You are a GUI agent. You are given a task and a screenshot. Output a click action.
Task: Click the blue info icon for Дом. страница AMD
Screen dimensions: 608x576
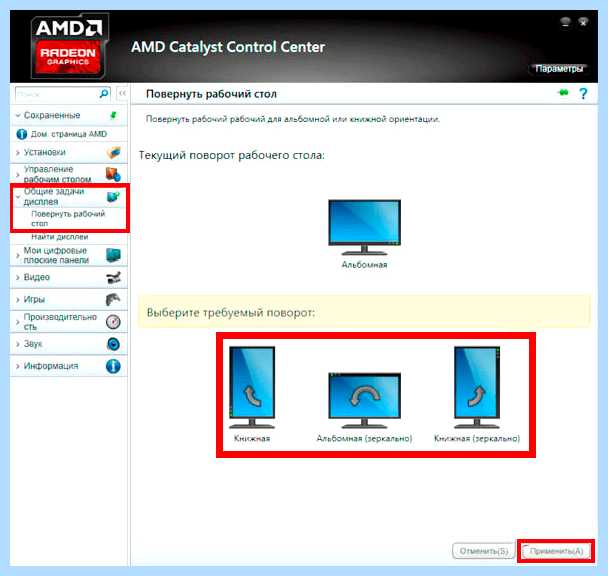[x=22, y=134]
